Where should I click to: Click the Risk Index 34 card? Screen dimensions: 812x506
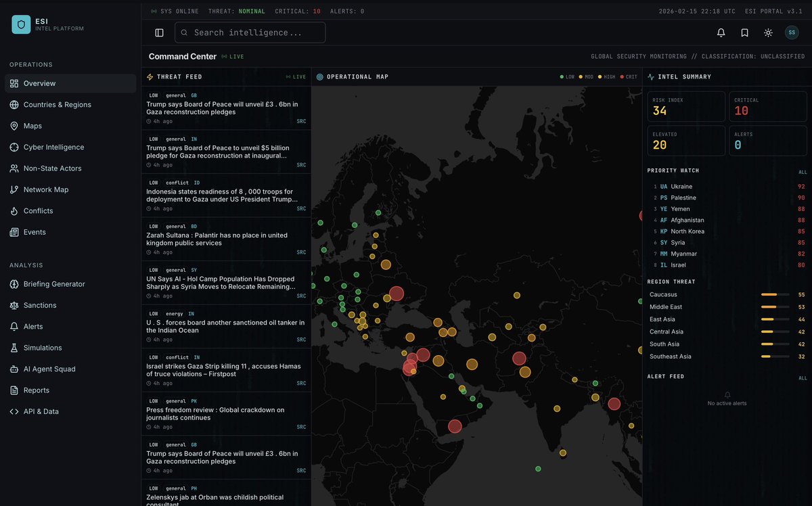click(x=686, y=107)
